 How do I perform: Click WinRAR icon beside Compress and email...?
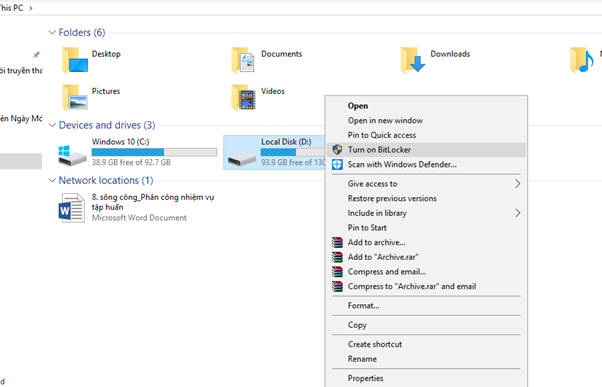pyautogui.click(x=337, y=271)
